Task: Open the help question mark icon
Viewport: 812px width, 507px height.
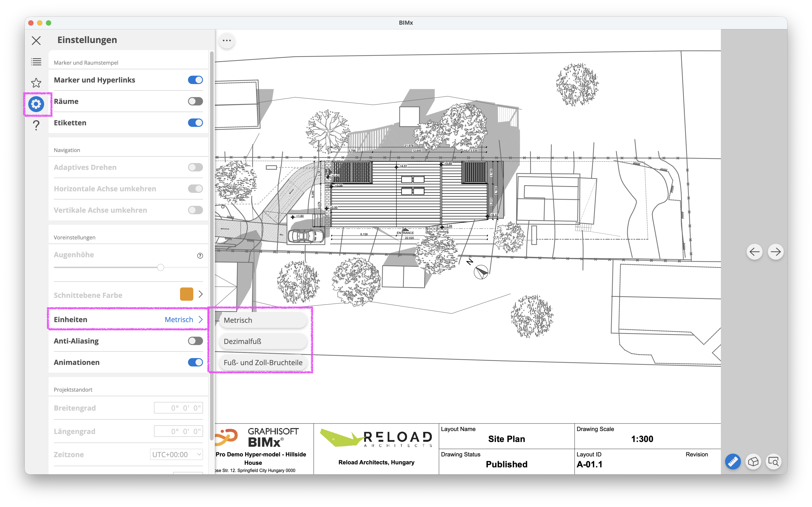Action: [36, 125]
